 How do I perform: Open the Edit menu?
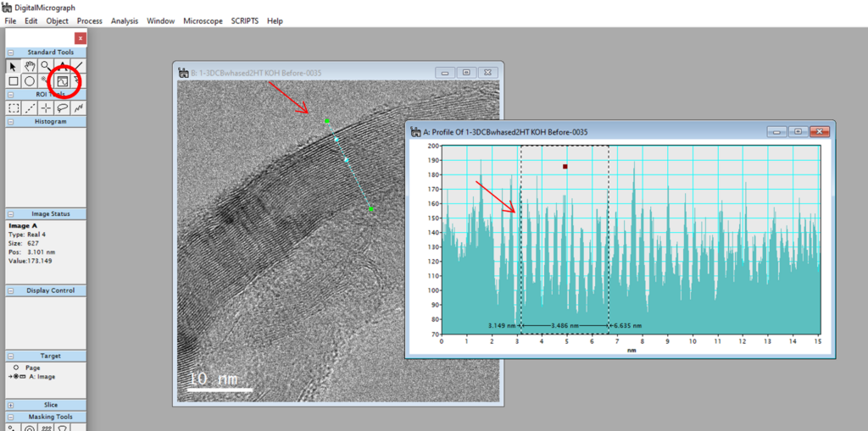(31, 21)
